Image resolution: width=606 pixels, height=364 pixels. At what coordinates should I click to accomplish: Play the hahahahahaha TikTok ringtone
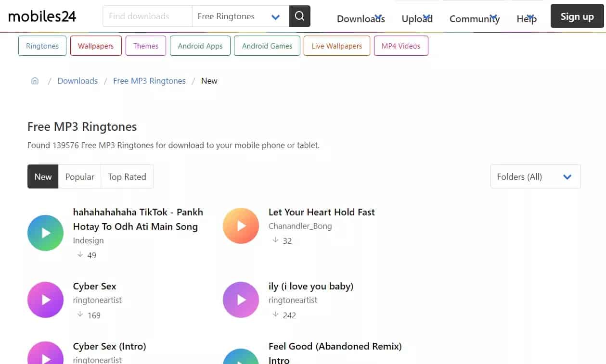[45, 233]
